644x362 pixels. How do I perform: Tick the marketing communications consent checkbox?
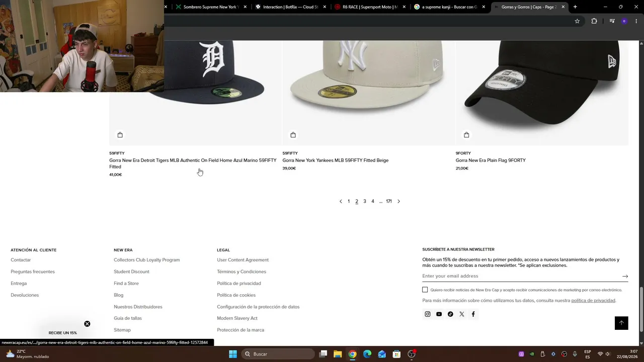[425, 290]
